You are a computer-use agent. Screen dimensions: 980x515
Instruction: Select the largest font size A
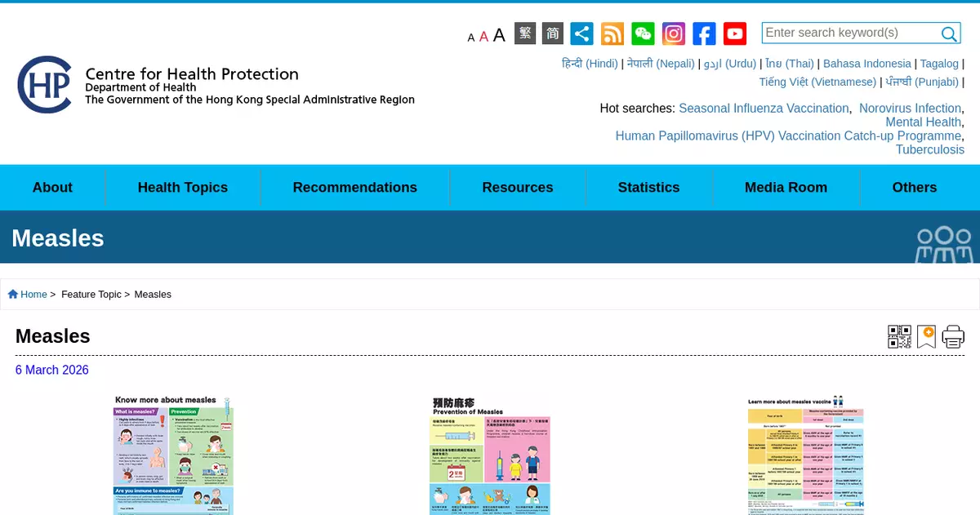click(499, 35)
